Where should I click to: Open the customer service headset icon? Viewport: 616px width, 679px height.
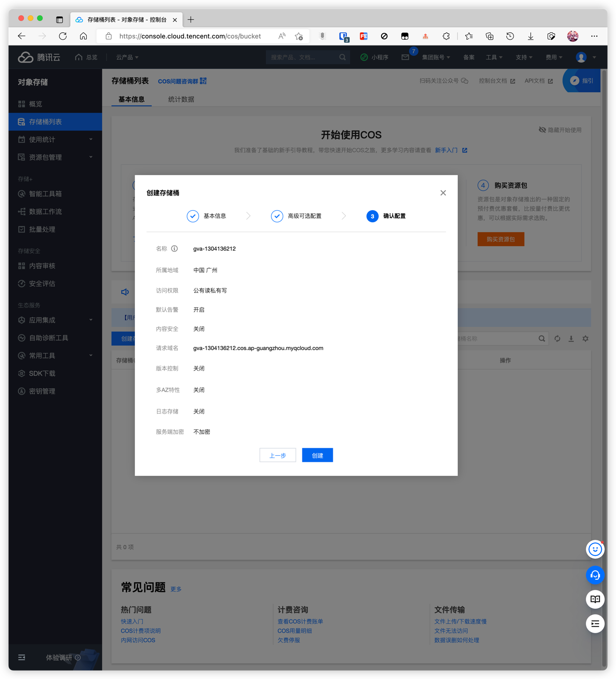[595, 575]
